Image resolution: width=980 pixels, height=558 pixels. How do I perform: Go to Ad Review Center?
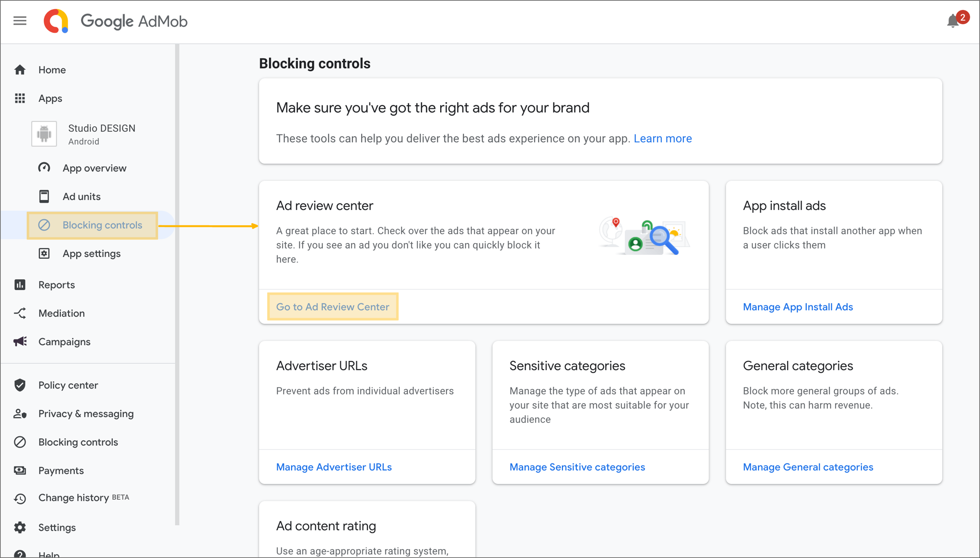tap(333, 307)
